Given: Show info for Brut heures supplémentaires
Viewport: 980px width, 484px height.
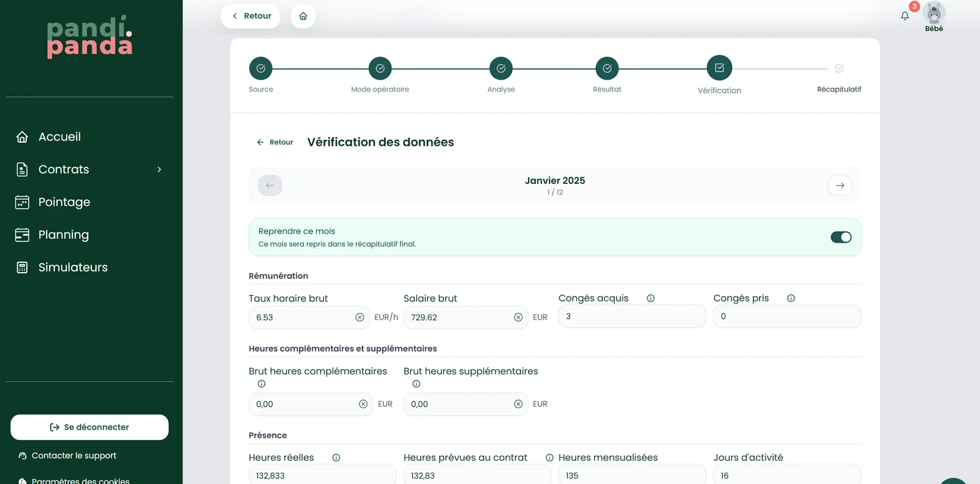Looking at the screenshot, I should click(417, 384).
